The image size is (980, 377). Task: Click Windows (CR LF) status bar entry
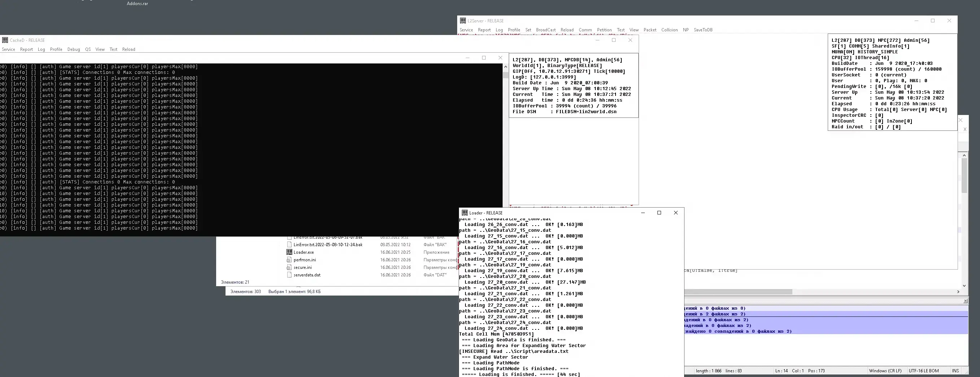(885, 371)
